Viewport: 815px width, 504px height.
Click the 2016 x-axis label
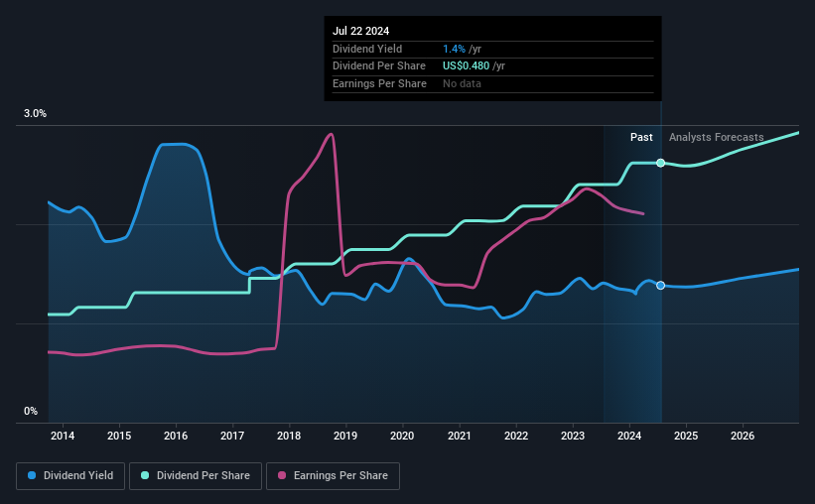tap(176, 436)
